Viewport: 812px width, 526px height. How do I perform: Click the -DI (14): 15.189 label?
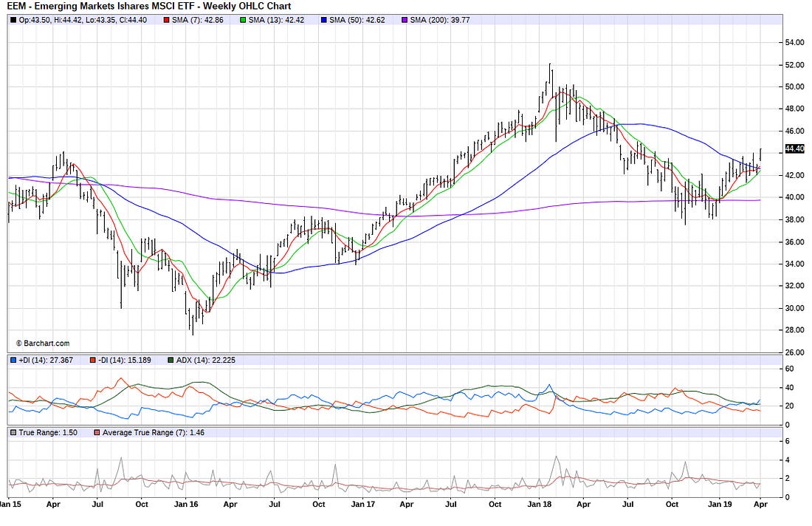124,361
